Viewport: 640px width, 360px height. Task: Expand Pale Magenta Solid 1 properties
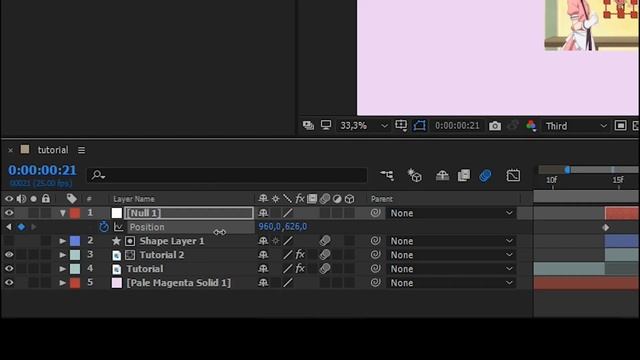click(x=62, y=282)
